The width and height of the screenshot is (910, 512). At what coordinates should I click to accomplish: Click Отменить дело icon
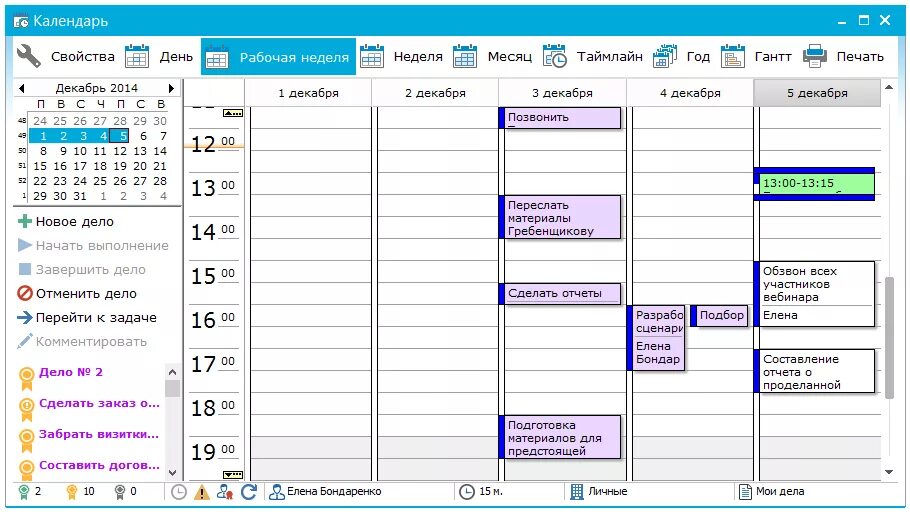[x=25, y=293]
